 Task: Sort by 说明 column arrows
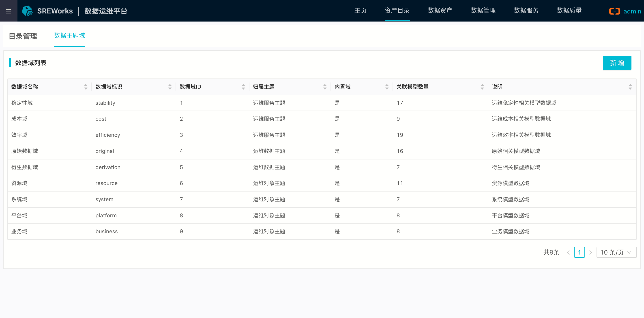(x=630, y=87)
